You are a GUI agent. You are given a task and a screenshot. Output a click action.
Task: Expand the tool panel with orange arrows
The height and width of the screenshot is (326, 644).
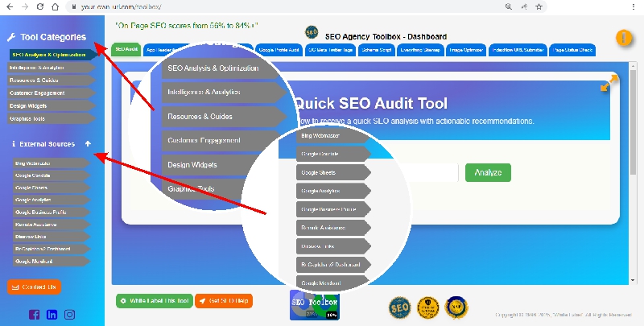(x=609, y=83)
